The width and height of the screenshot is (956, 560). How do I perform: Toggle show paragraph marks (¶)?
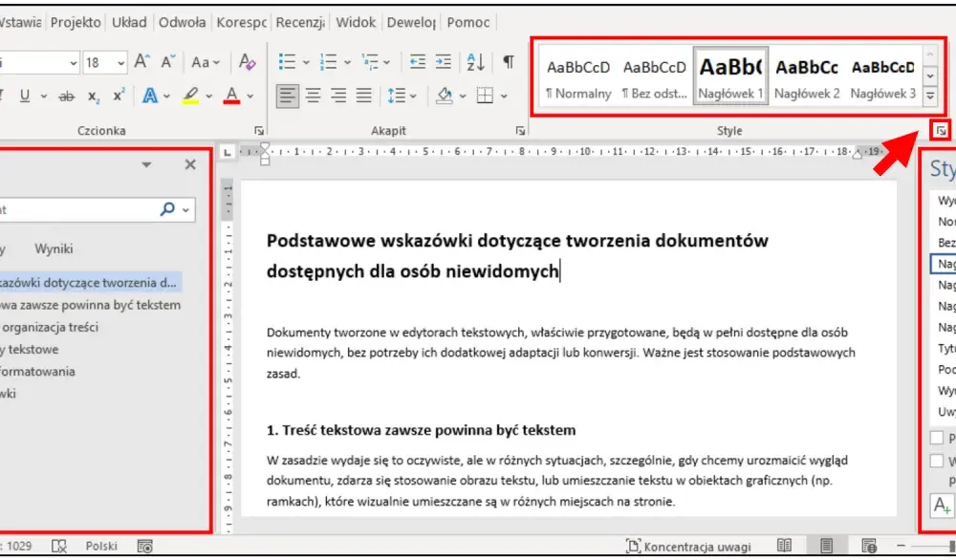tap(509, 61)
